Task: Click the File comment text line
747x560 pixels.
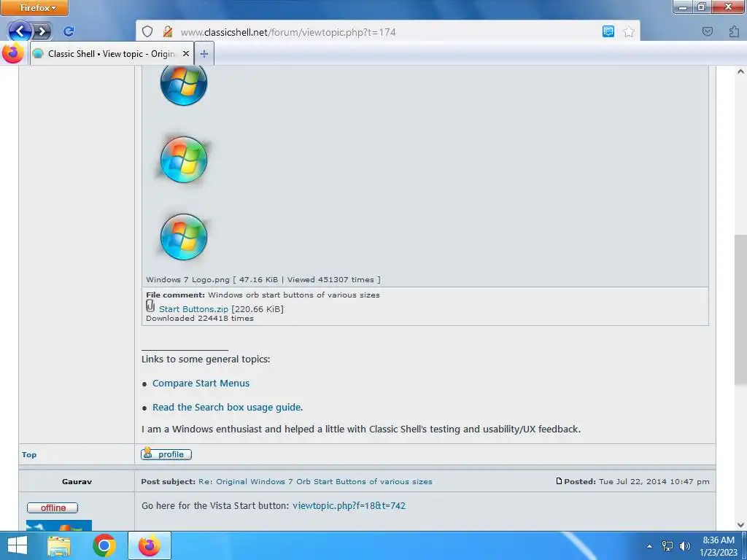Action: [263, 295]
